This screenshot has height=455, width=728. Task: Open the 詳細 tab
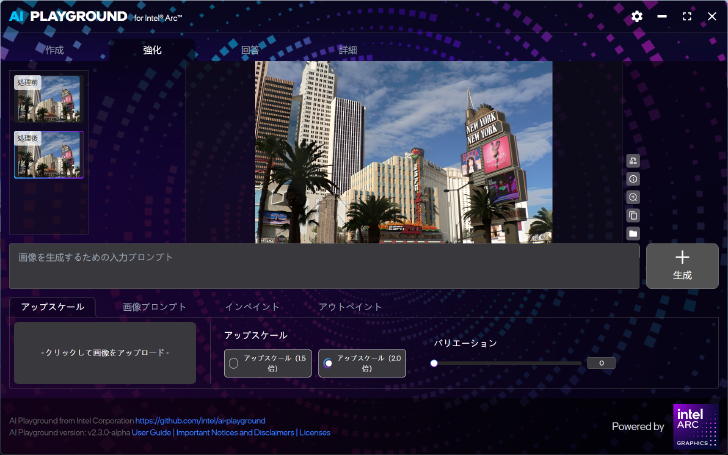[x=348, y=50]
